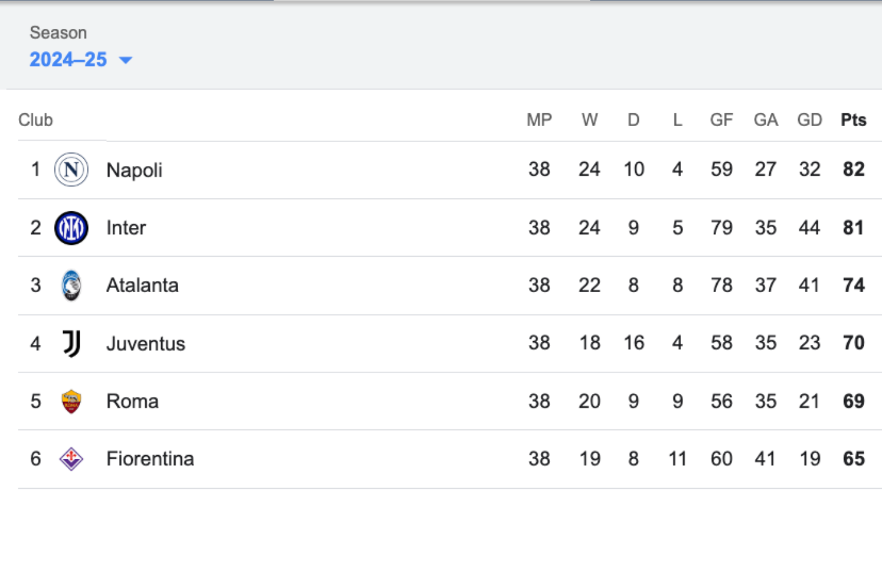
Task: Click the GF column header
Action: click(x=722, y=120)
